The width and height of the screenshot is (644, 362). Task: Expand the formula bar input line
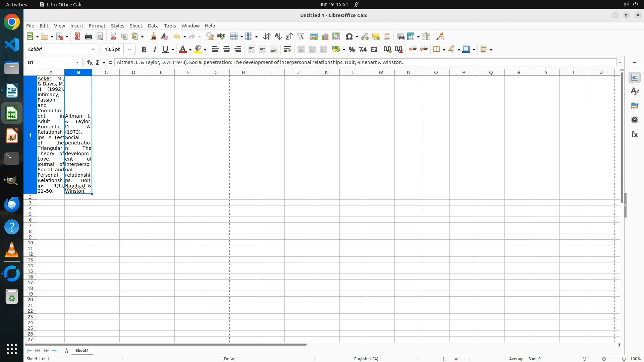coord(620,62)
